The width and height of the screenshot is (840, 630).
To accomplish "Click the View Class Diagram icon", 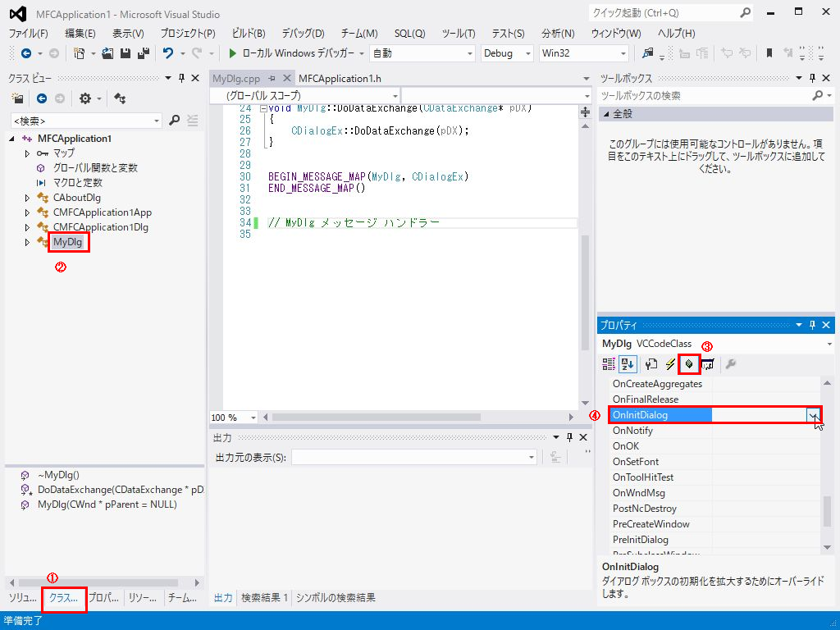I will tap(120, 98).
